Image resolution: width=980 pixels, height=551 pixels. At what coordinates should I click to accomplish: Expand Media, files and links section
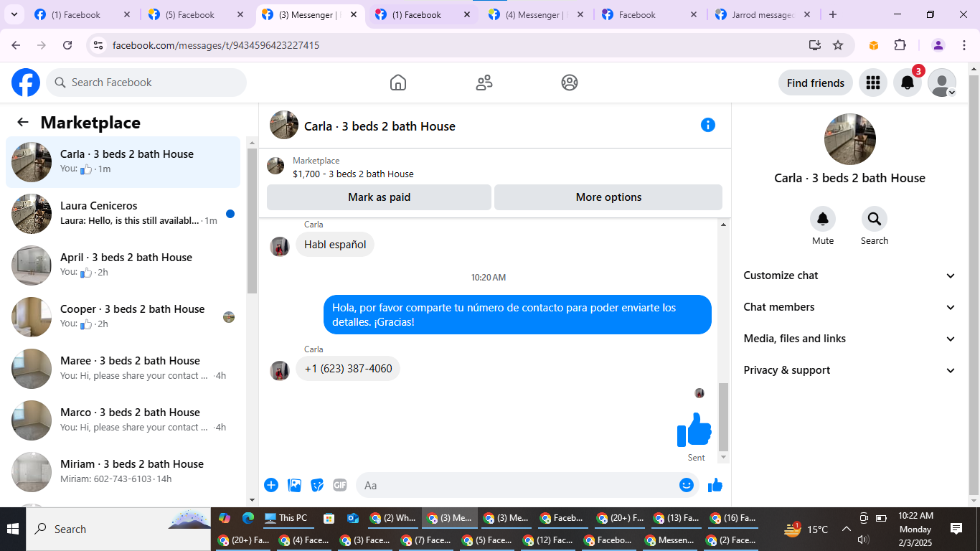850,339
